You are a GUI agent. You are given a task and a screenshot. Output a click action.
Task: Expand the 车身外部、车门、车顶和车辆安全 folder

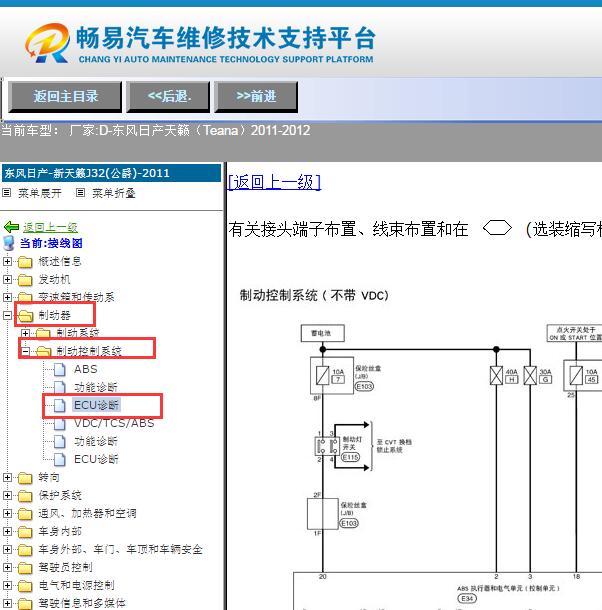pyautogui.click(x=7, y=549)
